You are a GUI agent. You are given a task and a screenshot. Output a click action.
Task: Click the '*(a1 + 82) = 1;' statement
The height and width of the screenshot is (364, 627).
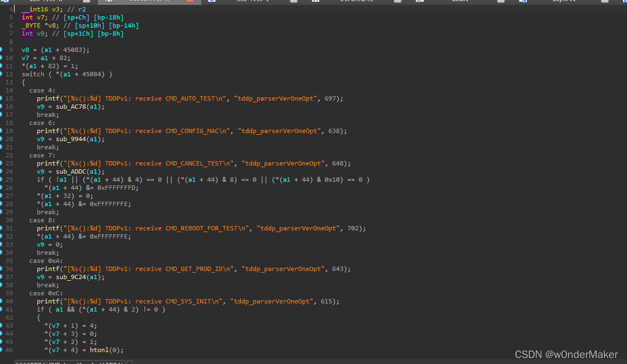tap(50, 66)
